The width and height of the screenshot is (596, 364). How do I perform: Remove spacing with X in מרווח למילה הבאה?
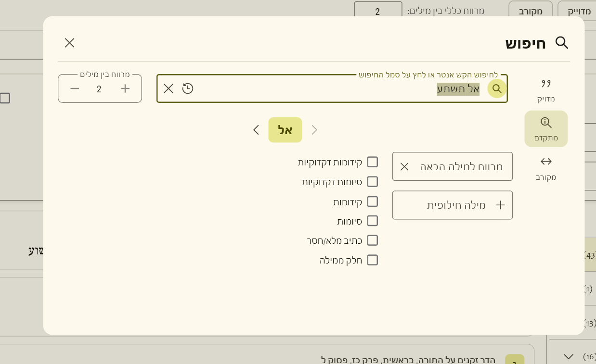coord(403,166)
